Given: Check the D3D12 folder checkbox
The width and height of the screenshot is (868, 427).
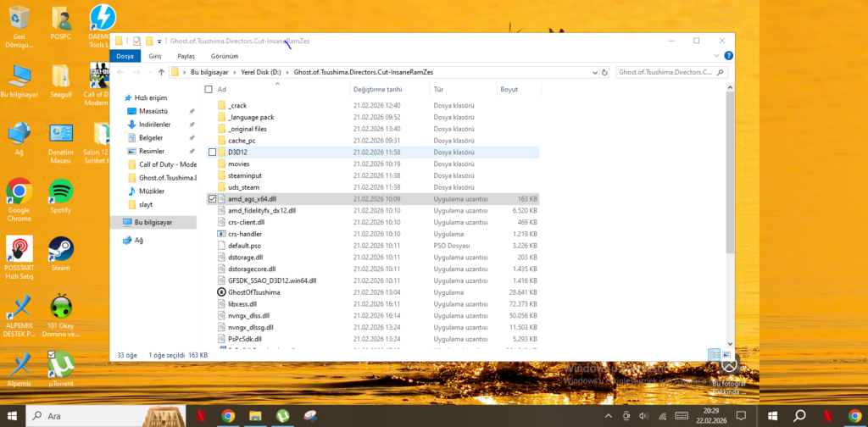Looking at the screenshot, I should click(x=212, y=152).
